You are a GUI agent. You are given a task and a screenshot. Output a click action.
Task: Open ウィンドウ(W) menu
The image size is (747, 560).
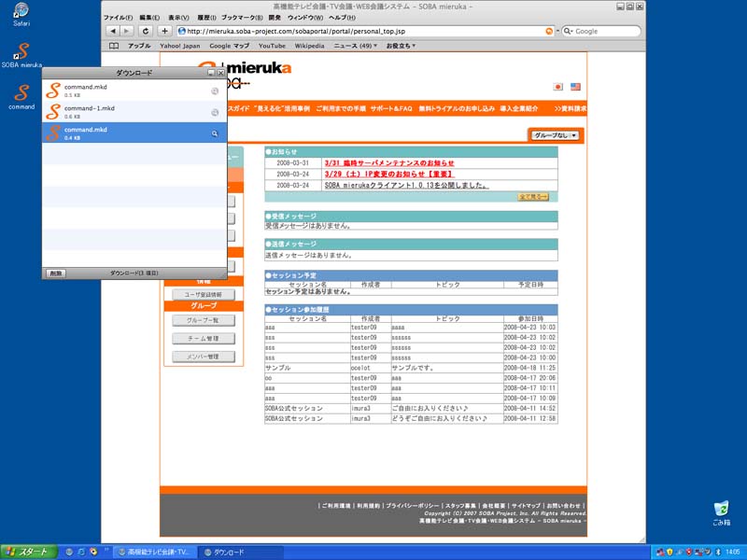pyautogui.click(x=305, y=18)
